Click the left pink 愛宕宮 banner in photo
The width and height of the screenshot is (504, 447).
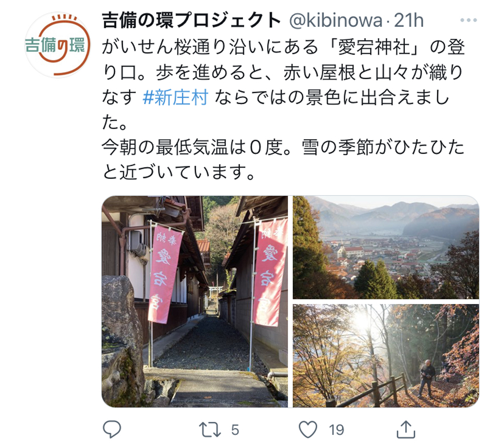point(164,274)
